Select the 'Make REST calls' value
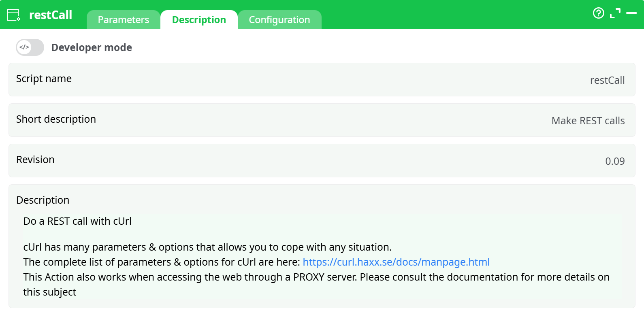644x315 pixels. coord(588,121)
